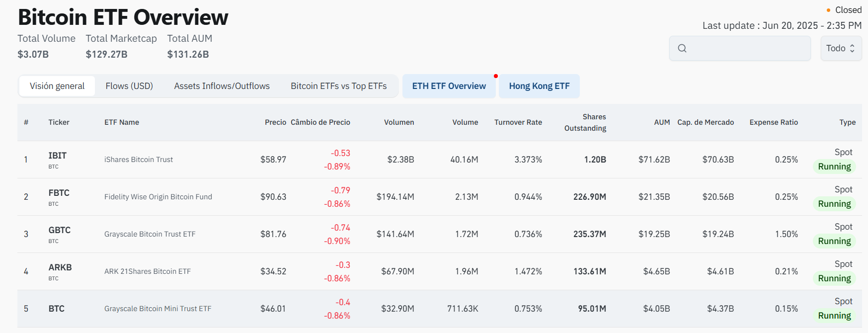Screen dimensions: 868x333
Task: Click the $46.01 price cell
Action: [273, 309]
